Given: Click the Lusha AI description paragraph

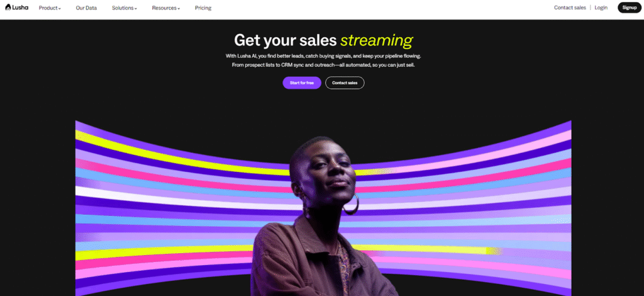Looking at the screenshot, I should pyautogui.click(x=323, y=60).
